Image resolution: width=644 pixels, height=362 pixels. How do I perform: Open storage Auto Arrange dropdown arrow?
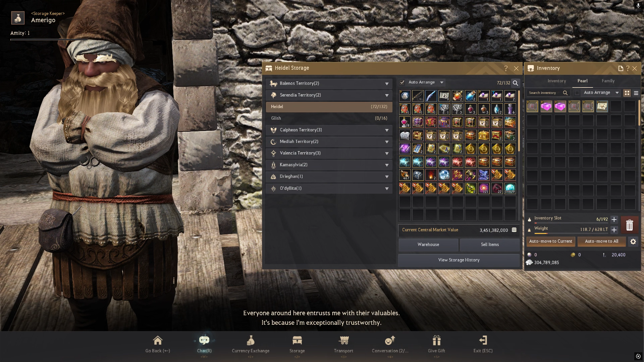click(x=442, y=82)
